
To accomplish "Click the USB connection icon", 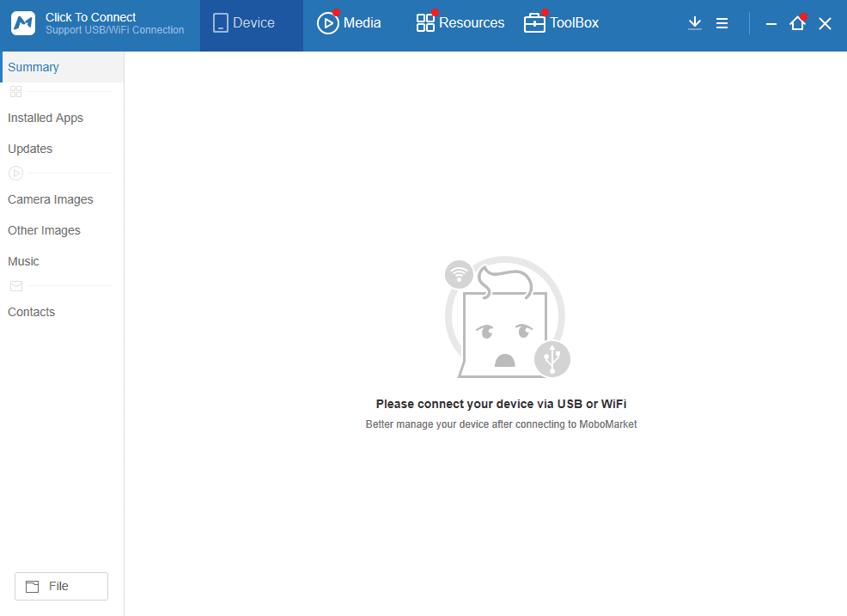I will (x=552, y=359).
